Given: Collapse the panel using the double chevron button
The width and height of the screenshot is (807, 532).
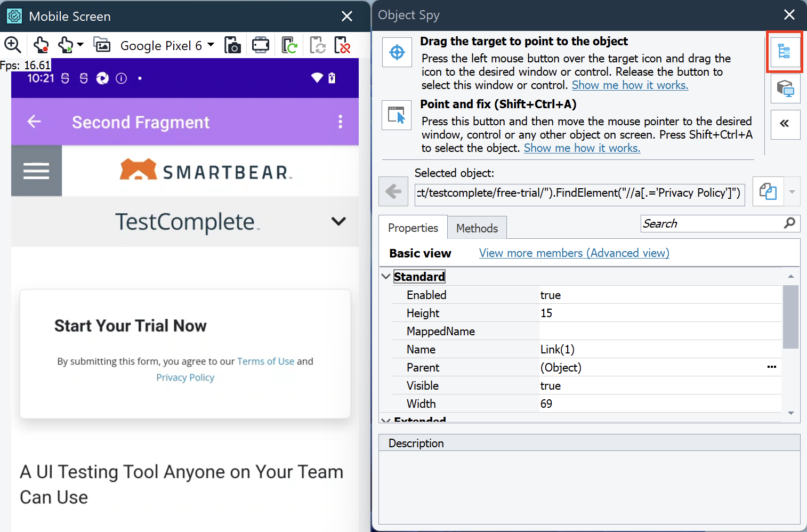Looking at the screenshot, I should coord(785,124).
